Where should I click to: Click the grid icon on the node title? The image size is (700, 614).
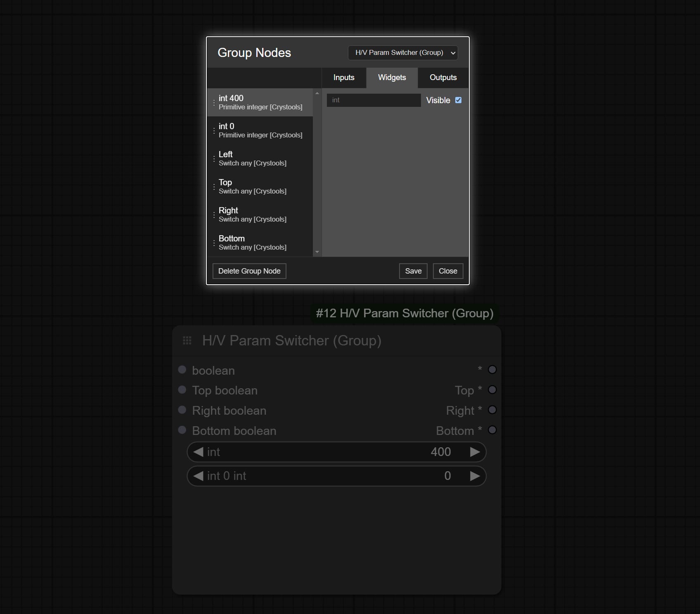187,340
